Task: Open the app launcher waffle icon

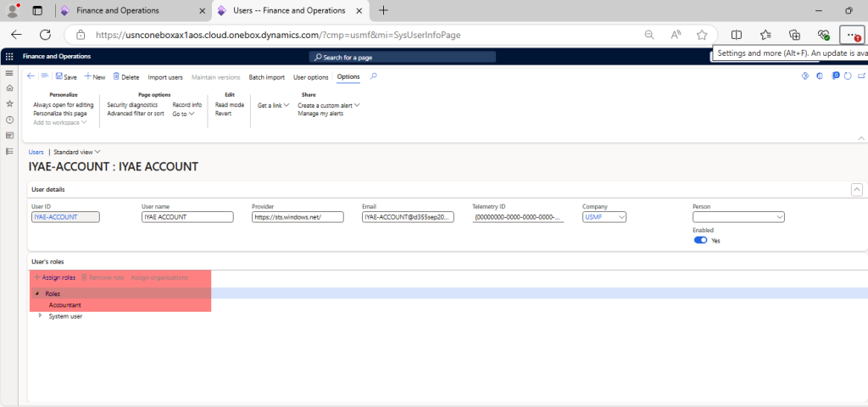Action: click(9, 57)
